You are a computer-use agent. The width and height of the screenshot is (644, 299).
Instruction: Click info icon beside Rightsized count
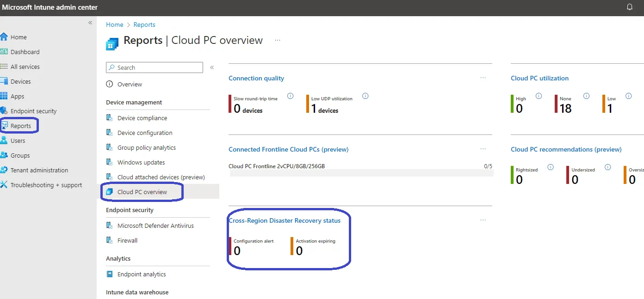[x=551, y=167]
